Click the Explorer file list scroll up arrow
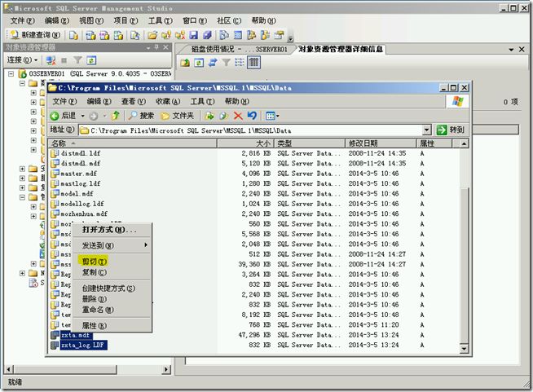The image size is (533, 392). [x=464, y=143]
